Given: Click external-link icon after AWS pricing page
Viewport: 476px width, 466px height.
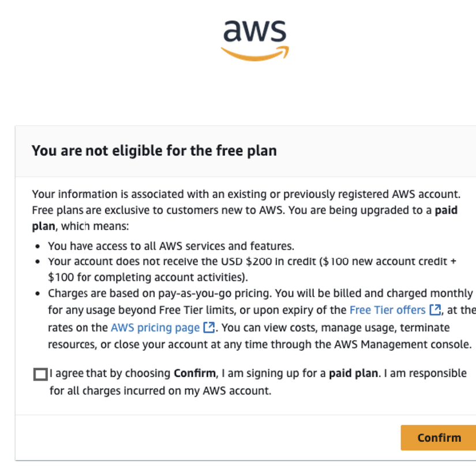Looking at the screenshot, I should tap(209, 328).
